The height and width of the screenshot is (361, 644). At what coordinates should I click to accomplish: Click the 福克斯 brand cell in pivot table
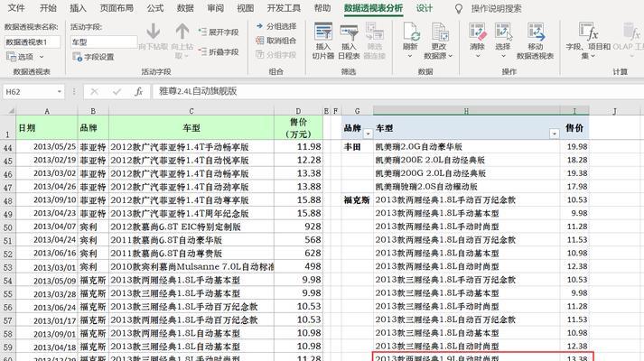[357, 199]
